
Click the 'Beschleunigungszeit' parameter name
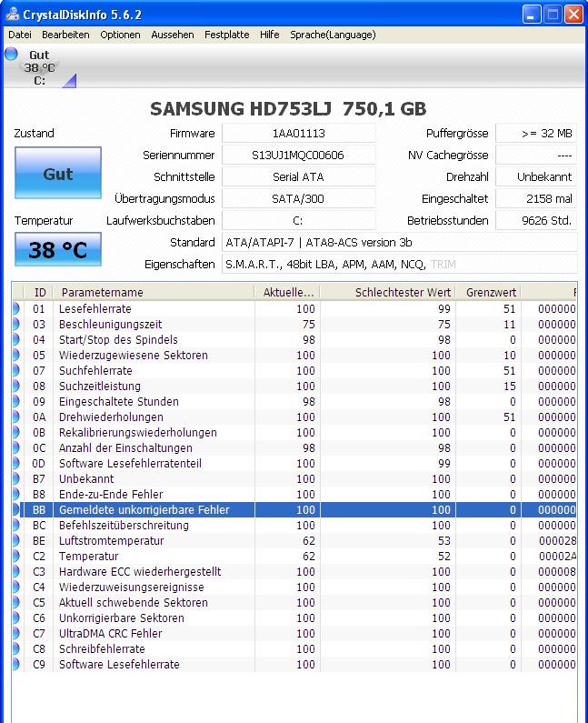[x=110, y=324]
